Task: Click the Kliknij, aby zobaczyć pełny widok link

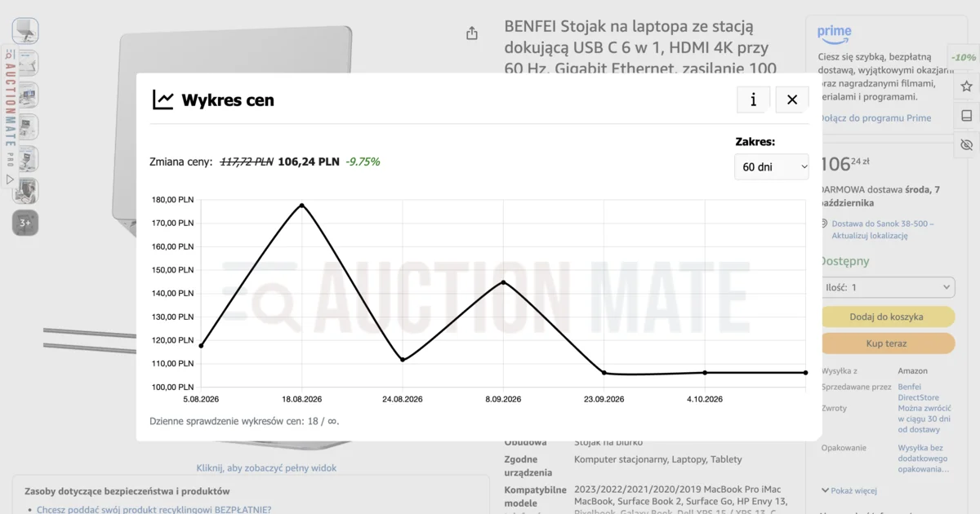Action: [266, 468]
